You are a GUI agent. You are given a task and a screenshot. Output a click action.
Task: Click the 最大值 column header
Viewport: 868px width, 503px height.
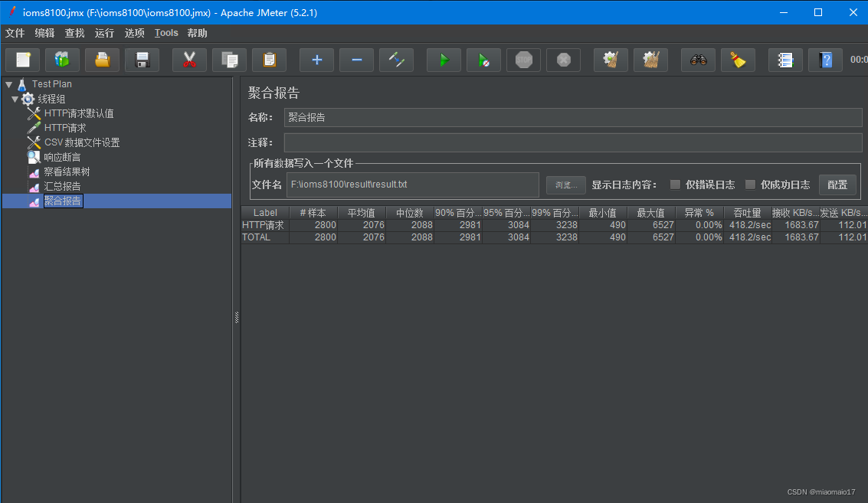(x=650, y=213)
